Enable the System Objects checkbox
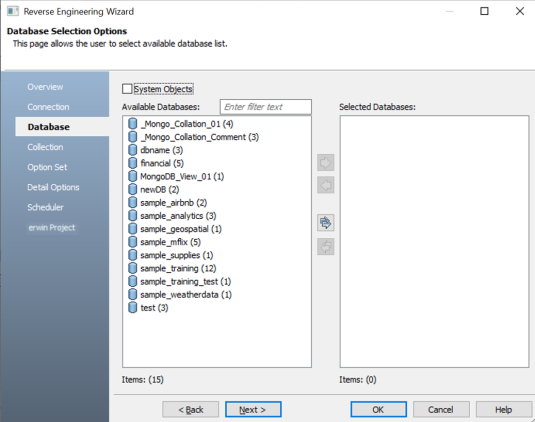Viewport: 535px width, 422px height. pyautogui.click(x=127, y=89)
